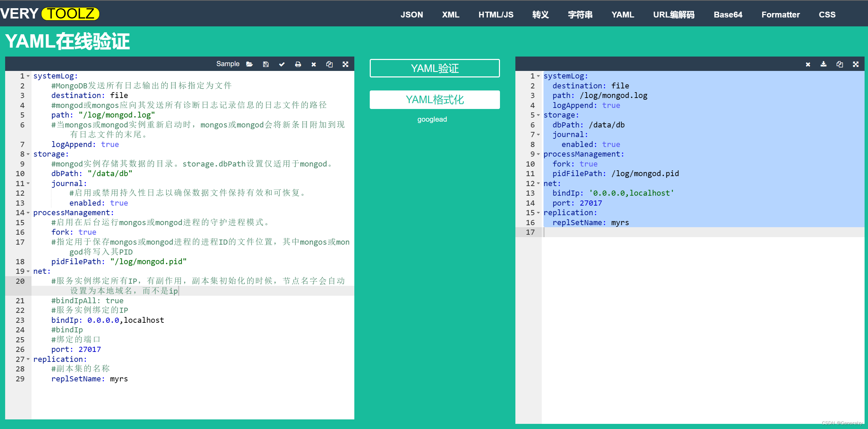Load Sample text in left editor

pyautogui.click(x=228, y=64)
